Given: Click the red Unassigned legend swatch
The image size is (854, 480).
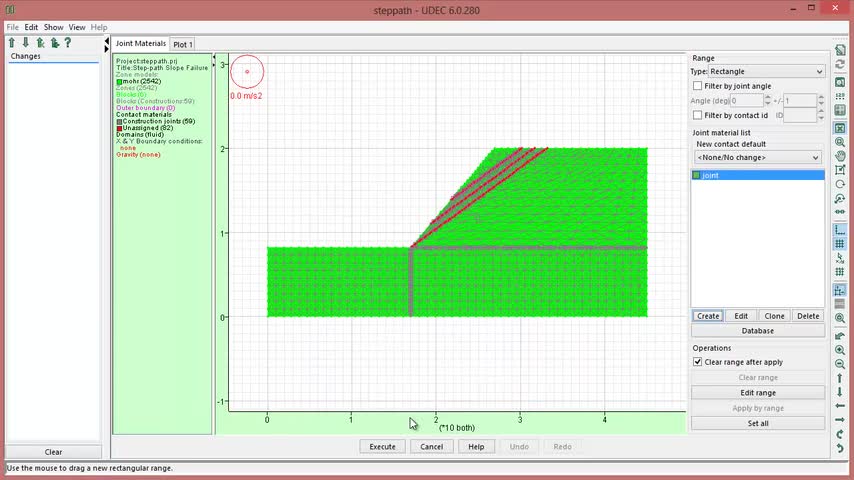Looking at the screenshot, I should click(x=119, y=128).
